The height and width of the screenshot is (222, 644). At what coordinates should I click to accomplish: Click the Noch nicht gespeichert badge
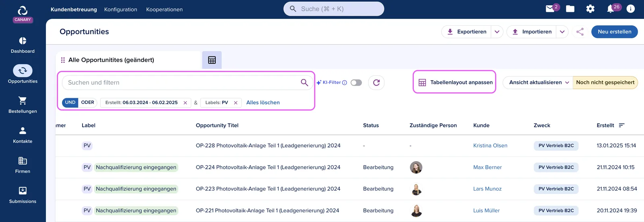tap(605, 83)
